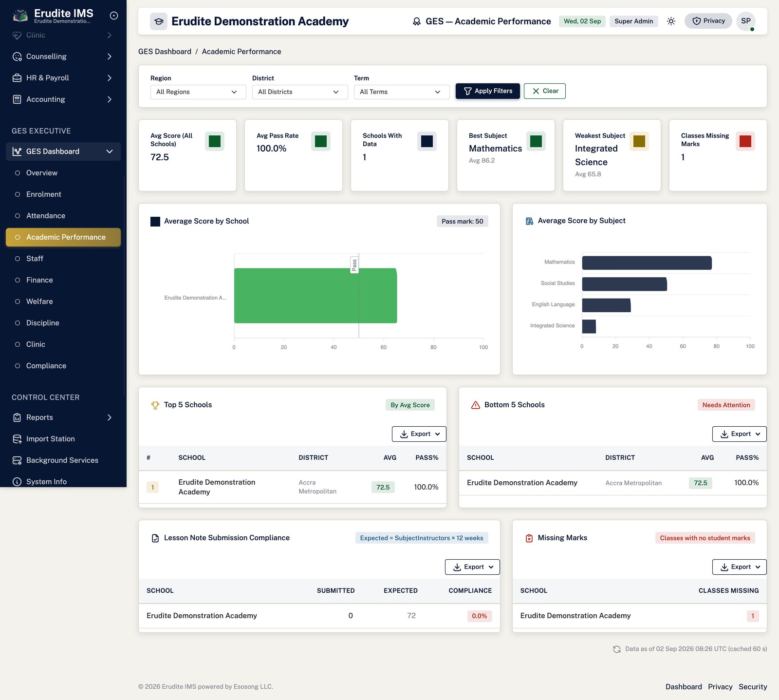Viewport: 779px width, 700px height.
Task: Open Export dropdown in Bottom 5 Schools
Action: [740, 434]
